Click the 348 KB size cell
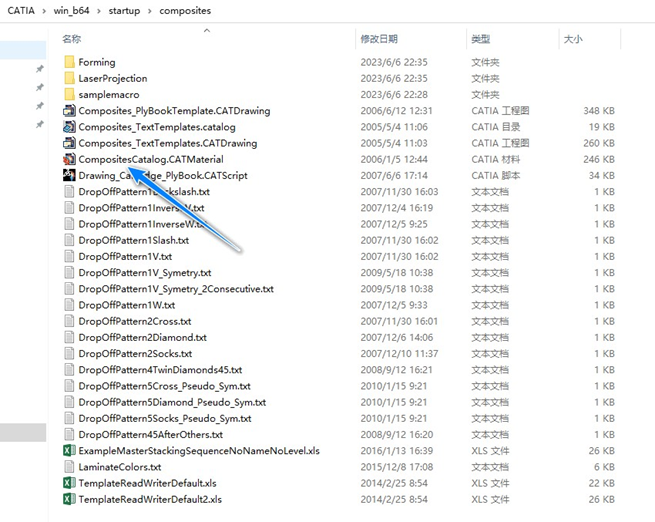The width and height of the screenshot is (655, 522). pos(599,111)
